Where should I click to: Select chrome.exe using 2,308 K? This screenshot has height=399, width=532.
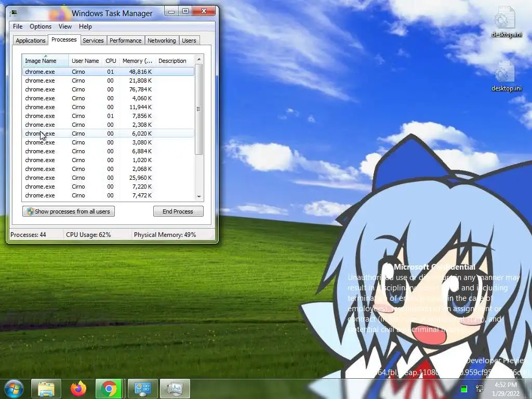108,125
